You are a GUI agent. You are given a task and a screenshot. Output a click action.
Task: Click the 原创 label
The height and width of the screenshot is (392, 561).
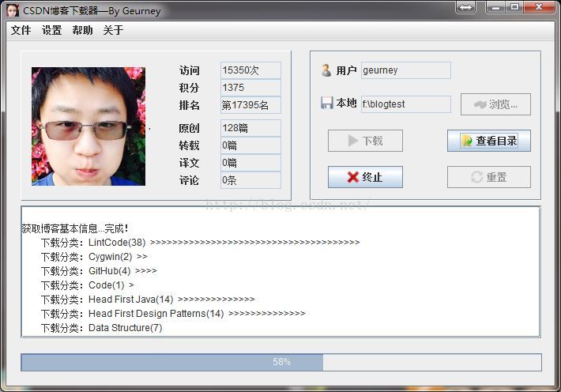190,128
